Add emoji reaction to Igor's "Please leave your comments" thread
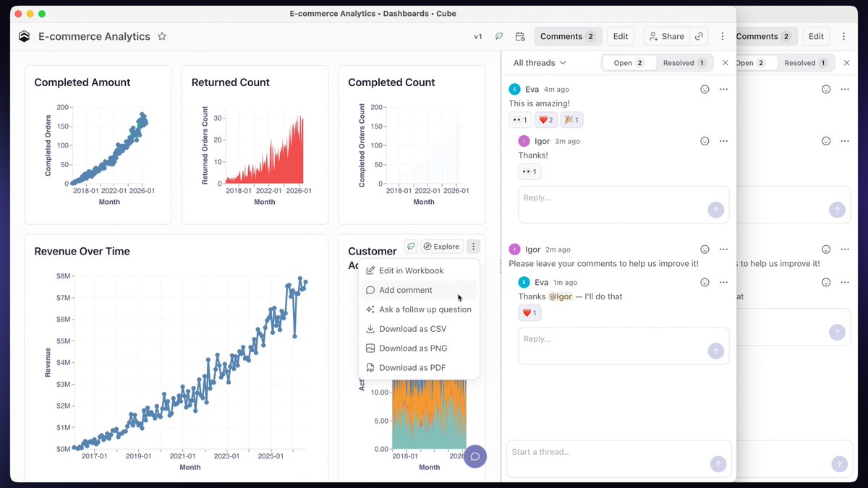Image resolution: width=868 pixels, height=488 pixels. (705, 249)
